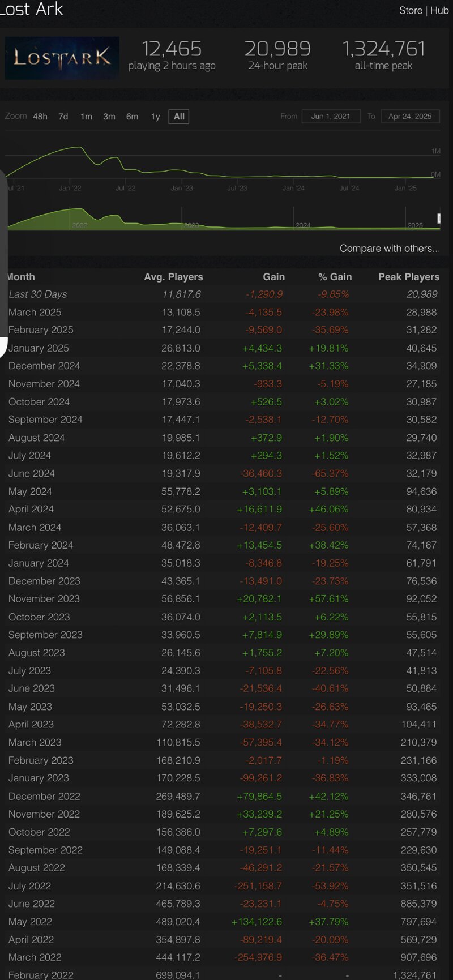Select the June 2024 row label

coord(32,473)
